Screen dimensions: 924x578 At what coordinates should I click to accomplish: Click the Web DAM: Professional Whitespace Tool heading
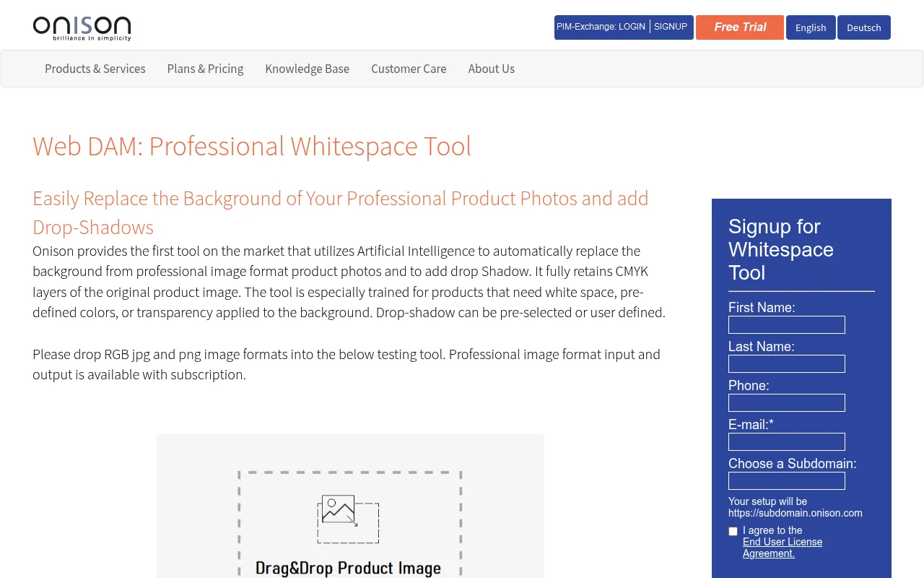point(252,146)
